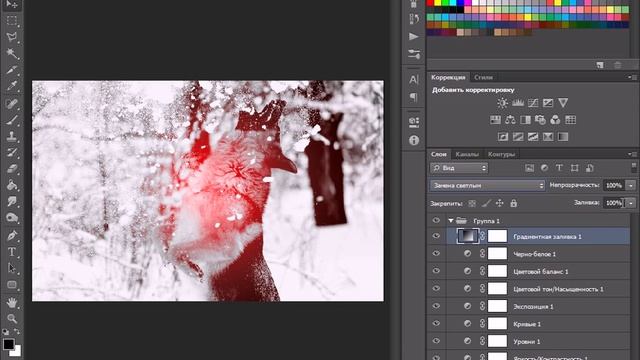640x360 pixels.
Task: Hide the Уровни 1 layer
Action: (436, 341)
